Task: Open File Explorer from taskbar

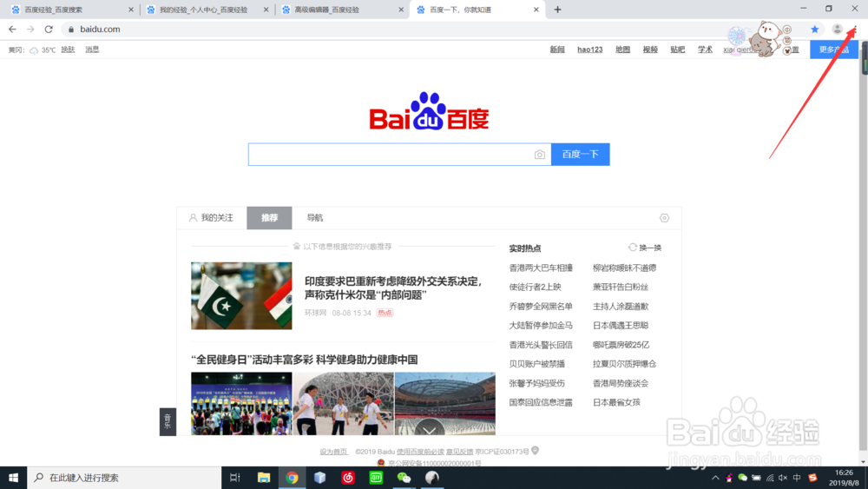Action: click(264, 478)
